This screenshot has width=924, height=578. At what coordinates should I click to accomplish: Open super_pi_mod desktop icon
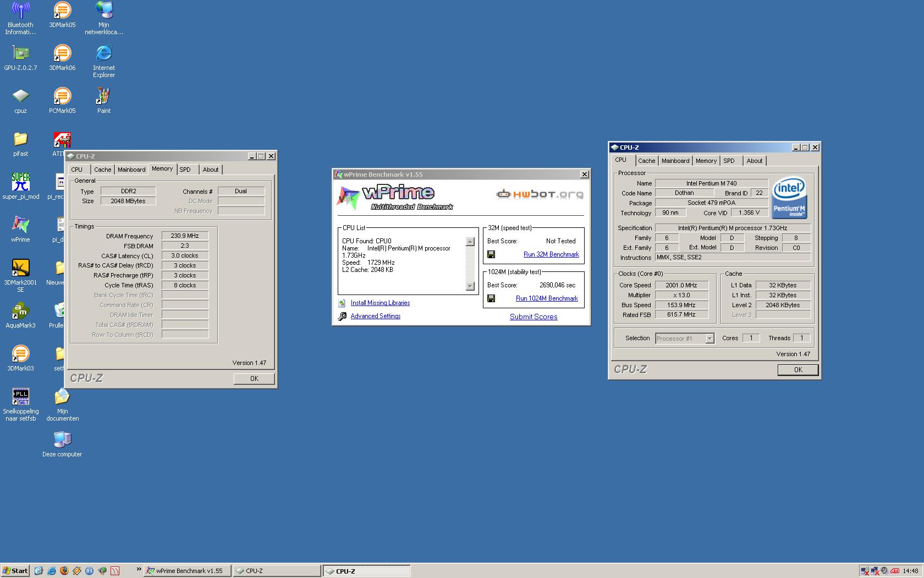[x=20, y=187]
